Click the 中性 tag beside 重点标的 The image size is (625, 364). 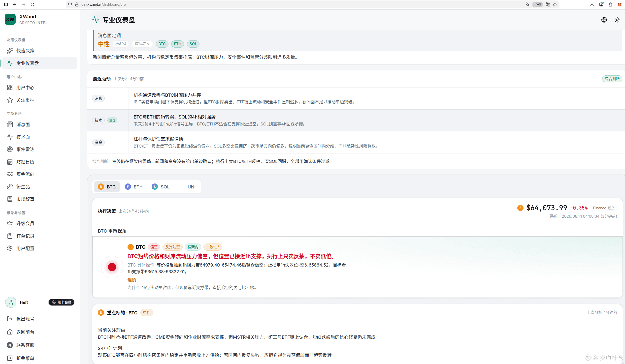tap(147, 313)
